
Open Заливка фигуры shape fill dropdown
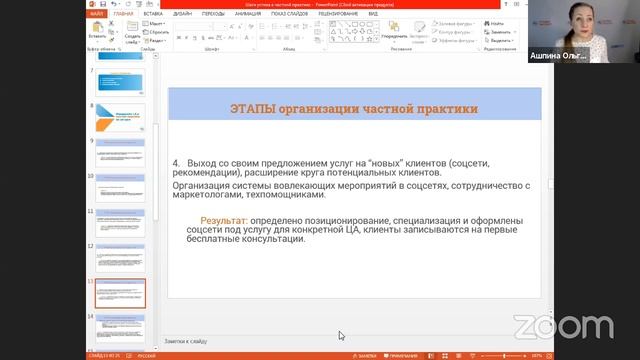coord(453,24)
